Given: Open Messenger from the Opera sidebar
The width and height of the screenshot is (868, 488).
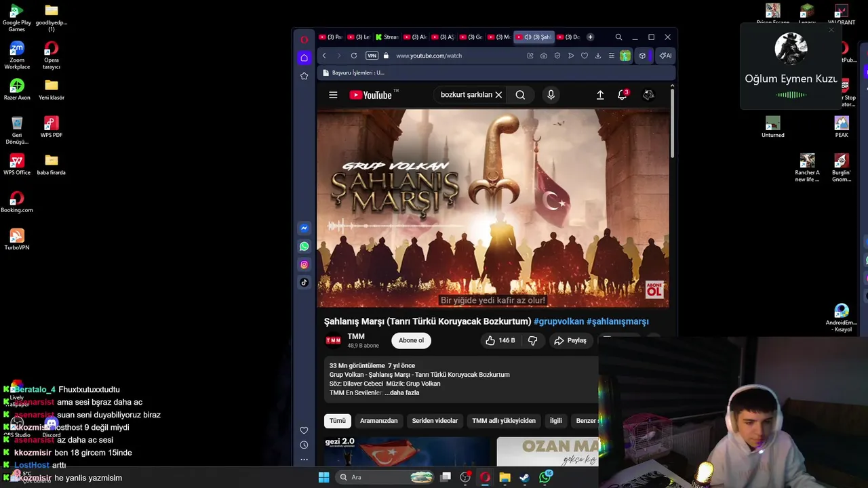Looking at the screenshot, I should coord(304,228).
